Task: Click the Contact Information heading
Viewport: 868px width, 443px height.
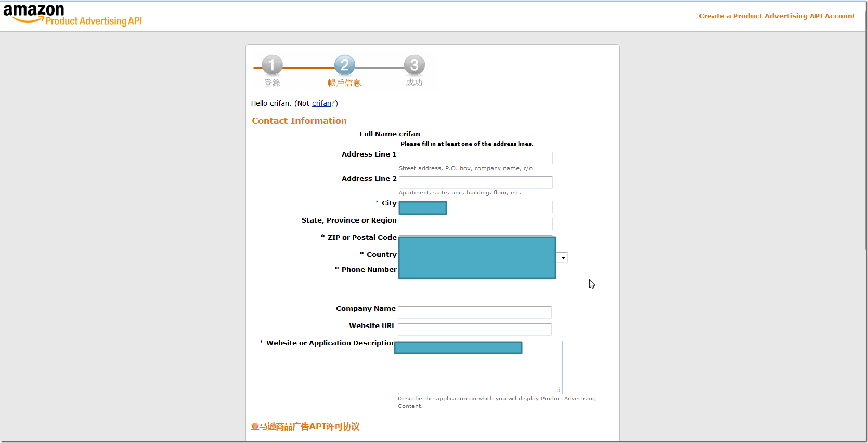Action: pyautogui.click(x=299, y=121)
